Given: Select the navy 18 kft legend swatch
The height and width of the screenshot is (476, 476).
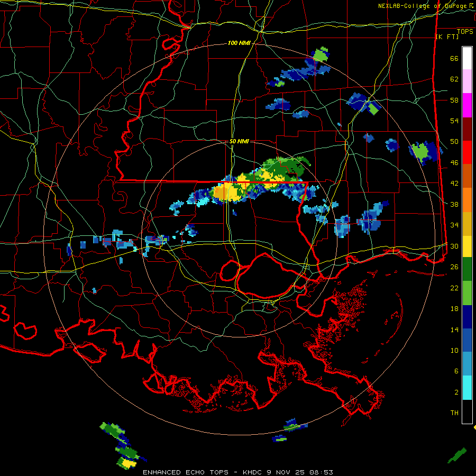Looking at the screenshot, I should (467, 317).
